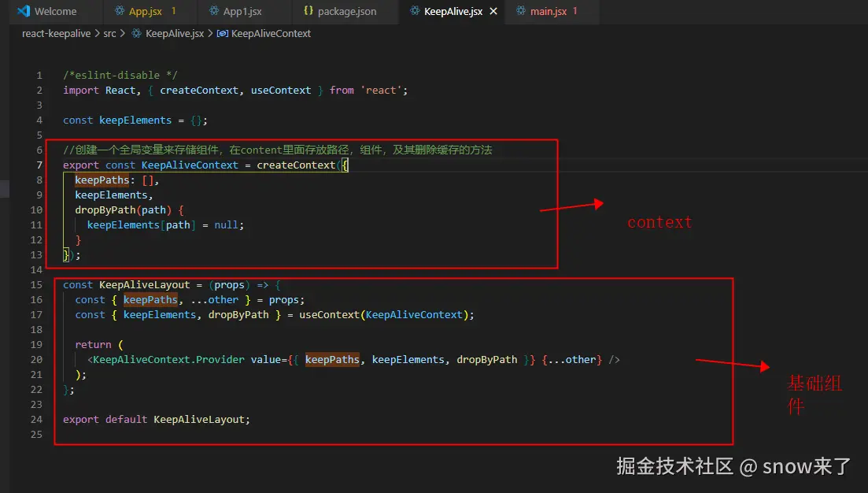Click the variable symbol icon in breadcrumb
This screenshot has height=493, width=868.
pos(223,33)
